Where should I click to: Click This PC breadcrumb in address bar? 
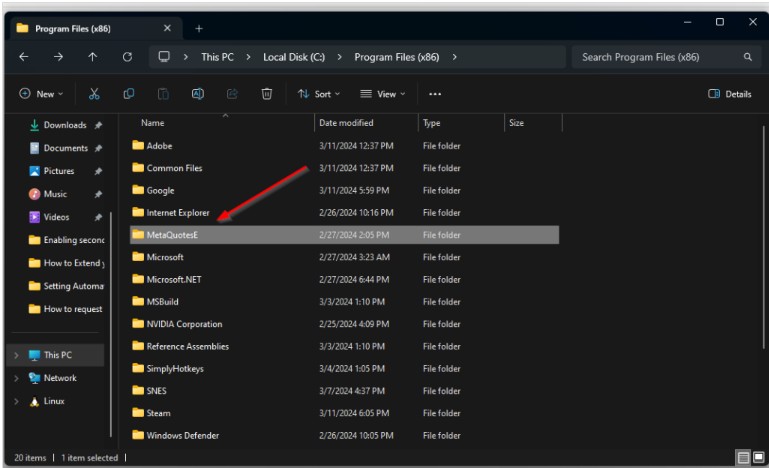(x=217, y=57)
